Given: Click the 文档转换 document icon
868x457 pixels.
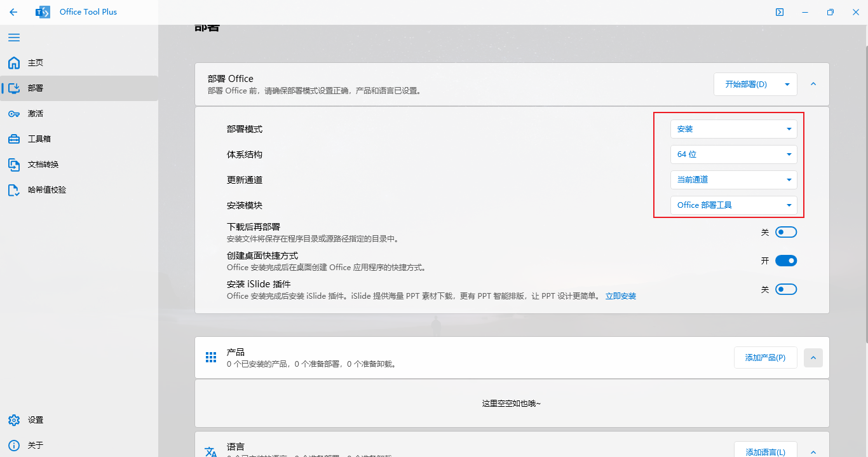Looking at the screenshot, I should pos(13,165).
